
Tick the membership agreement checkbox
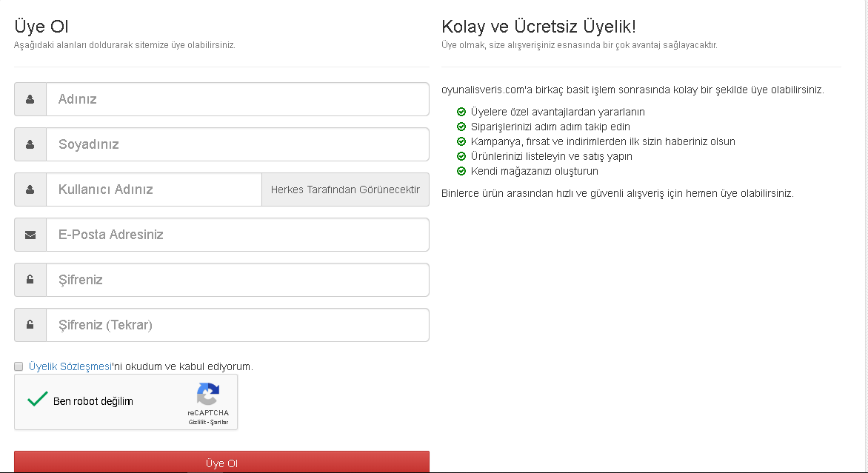point(19,366)
